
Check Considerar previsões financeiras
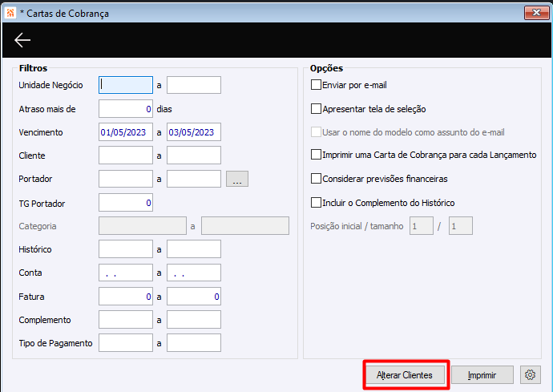pyautogui.click(x=316, y=179)
